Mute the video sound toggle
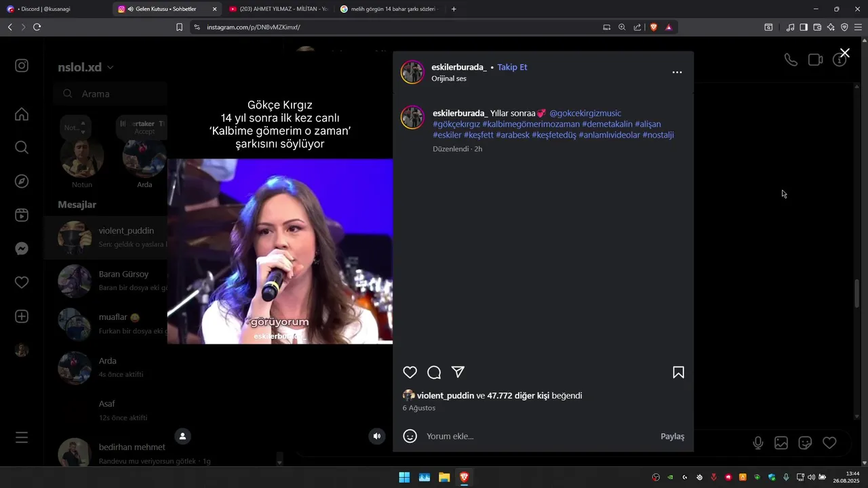This screenshot has height=488, width=868. coord(378,436)
